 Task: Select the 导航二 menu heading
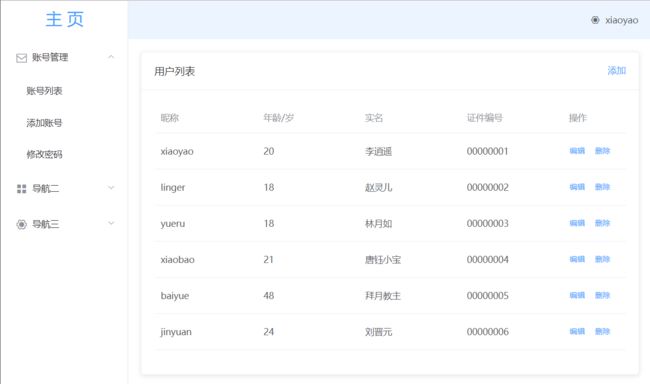tap(46, 189)
